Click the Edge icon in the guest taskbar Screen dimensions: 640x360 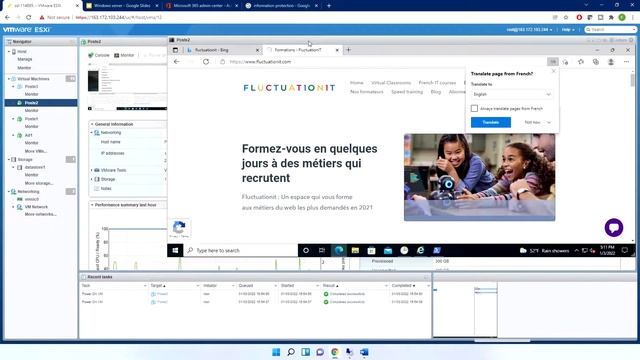[x=339, y=250]
